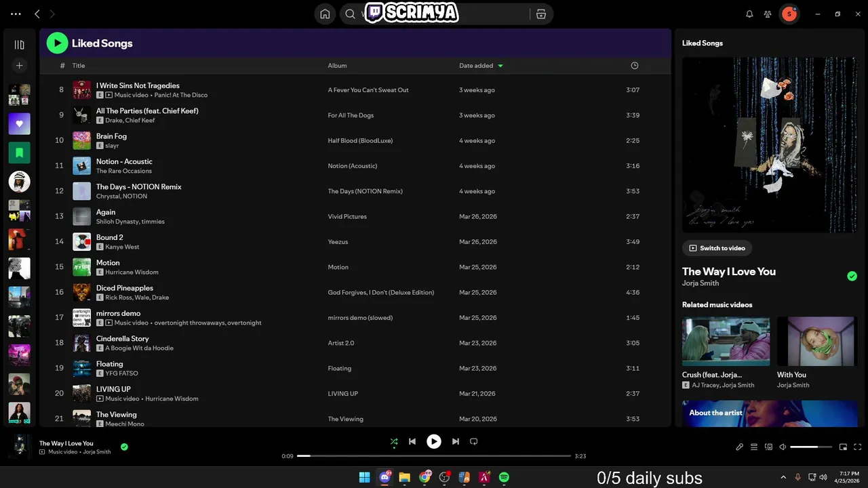Skip to the next track
The width and height of the screenshot is (868, 488).
click(456, 441)
